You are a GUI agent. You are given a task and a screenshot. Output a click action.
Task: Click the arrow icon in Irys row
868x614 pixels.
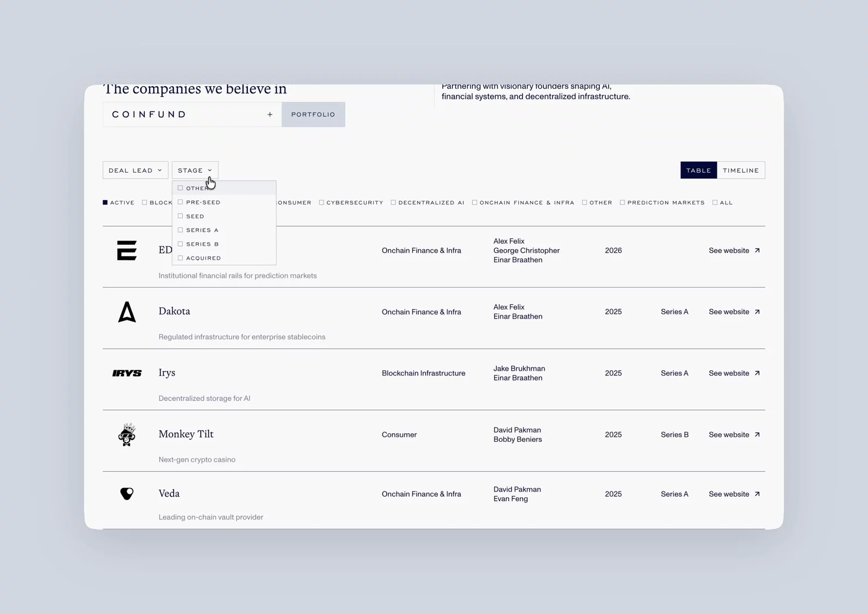[757, 373]
